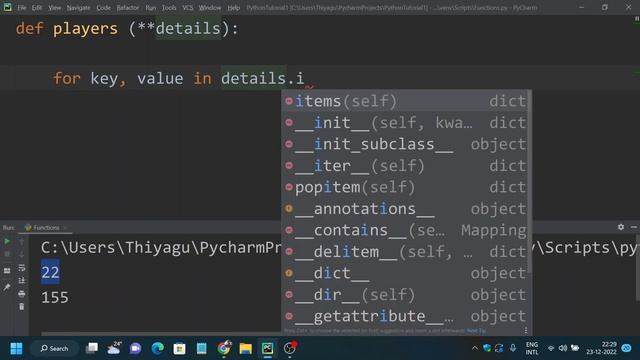Print the Run console output
The image size is (640, 360).
[22, 293]
